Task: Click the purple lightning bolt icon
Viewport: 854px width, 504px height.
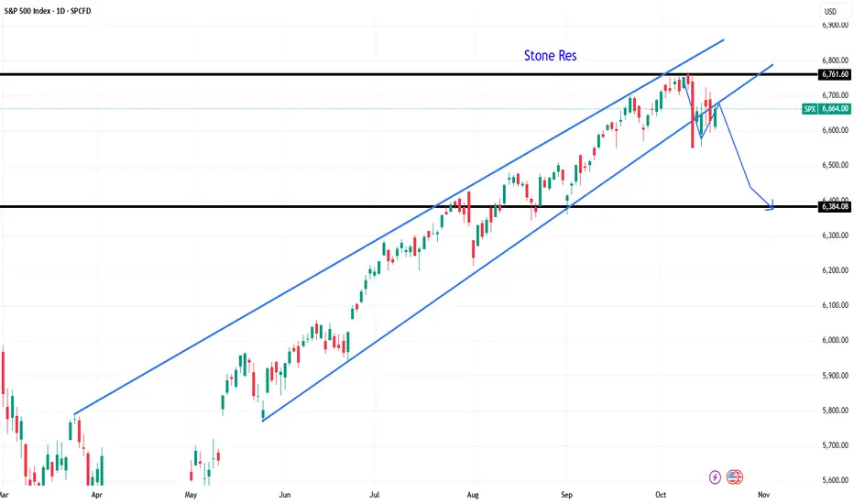Action: [x=715, y=477]
